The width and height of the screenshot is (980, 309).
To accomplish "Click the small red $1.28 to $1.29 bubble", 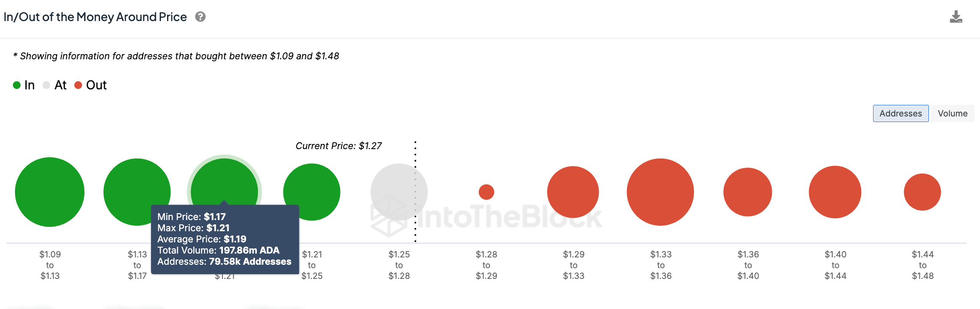I will click(486, 192).
